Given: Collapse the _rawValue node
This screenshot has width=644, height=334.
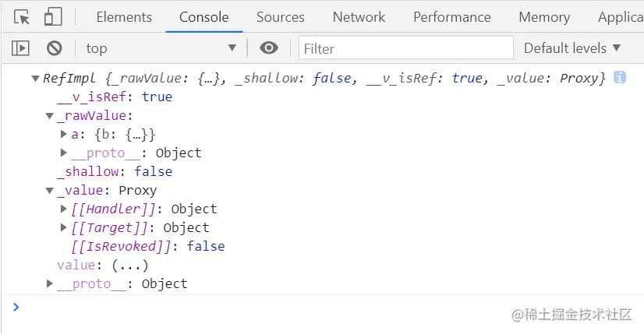Looking at the screenshot, I should (x=50, y=116).
